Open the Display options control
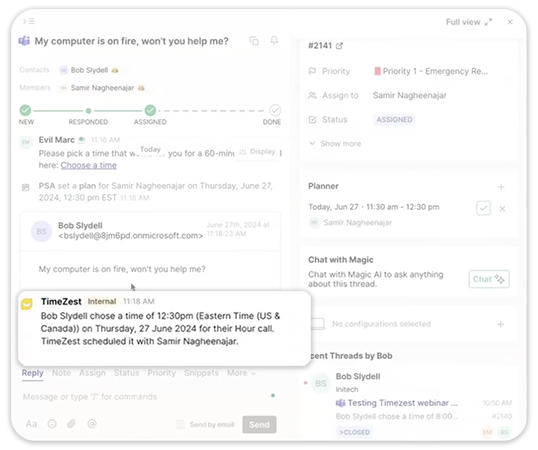Viewport: 538px width, 450px height. pyautogui.click(x=257, y=152)
